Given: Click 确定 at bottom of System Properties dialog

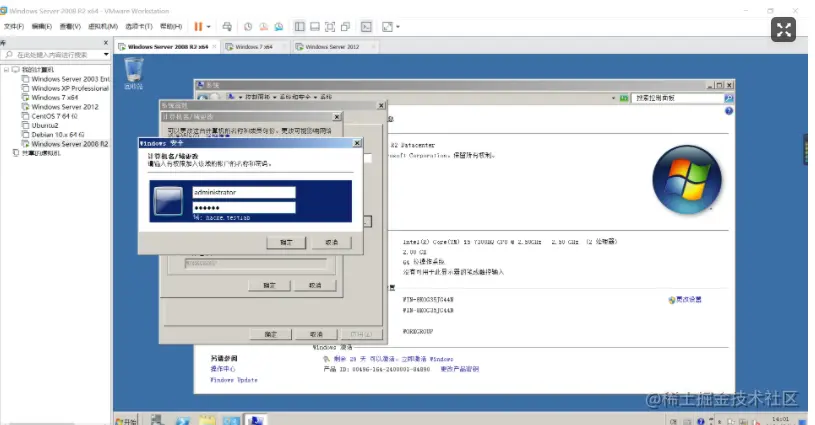Looking at the screenshot, I should point(271,334).
